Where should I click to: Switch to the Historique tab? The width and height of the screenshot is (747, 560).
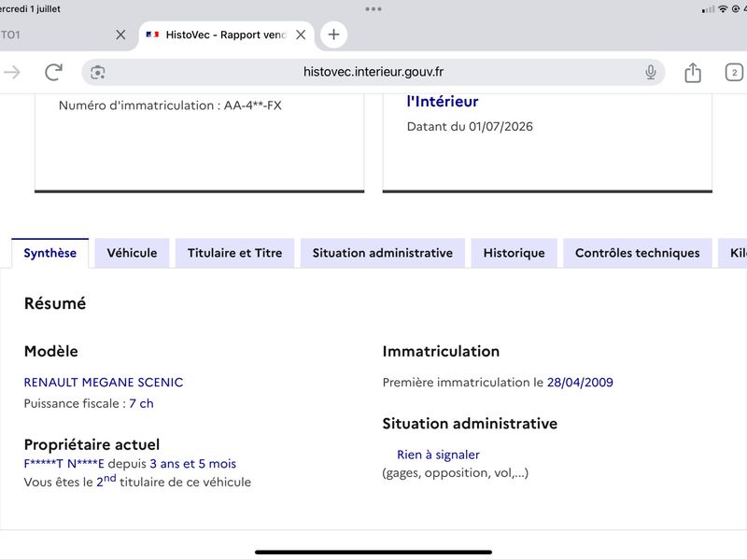(x=514, y=253)
